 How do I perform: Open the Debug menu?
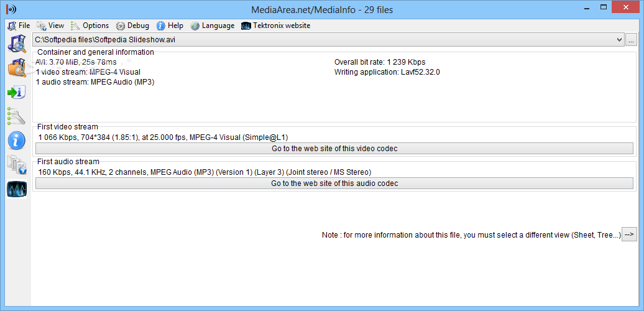pyautogui.click(x=132, y=26)
